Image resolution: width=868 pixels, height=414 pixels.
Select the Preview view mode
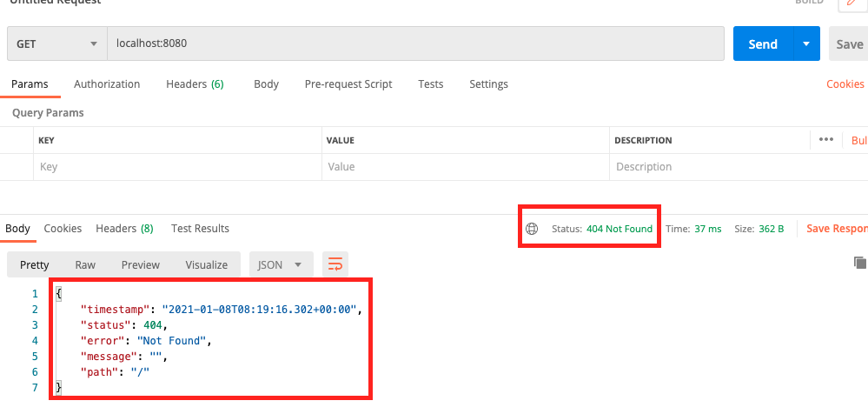pos(141,265)
